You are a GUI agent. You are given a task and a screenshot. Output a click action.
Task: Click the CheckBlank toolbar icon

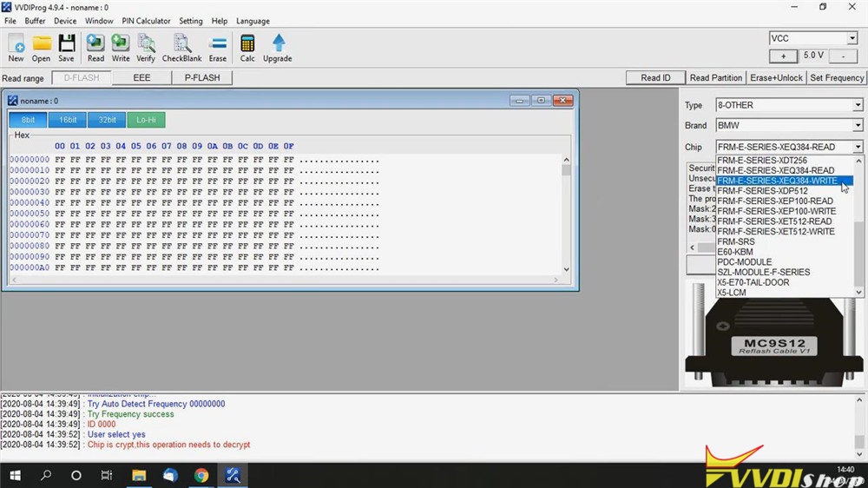pyautogui.click(x=181, y=48)
